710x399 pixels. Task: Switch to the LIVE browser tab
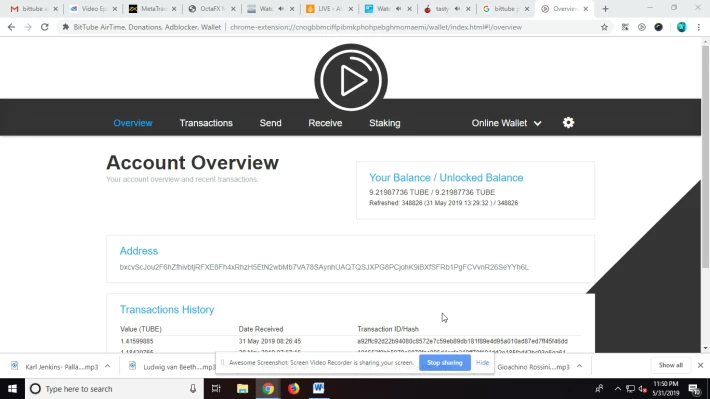point(328,9)
